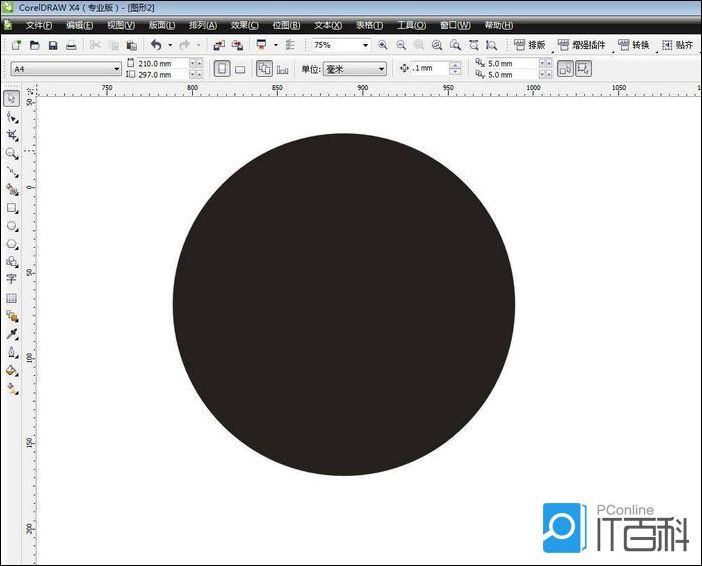Select the Zoom tool in toolbox
Image resolution: width=702 pixels, height=566 pixels.
pos(12,153)
